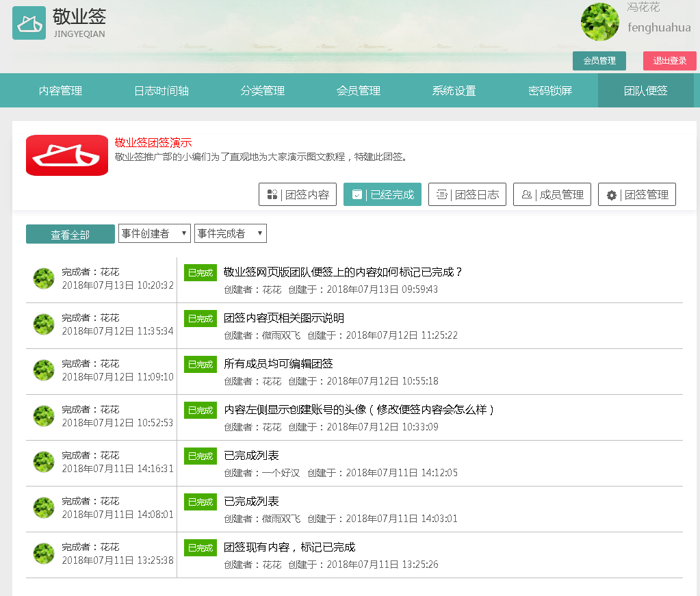The width and height of the screenshot is (700, 596).
Task: Click 已完成 badge beside 团签内容页相关图示说明
Action: pos(200,319)
